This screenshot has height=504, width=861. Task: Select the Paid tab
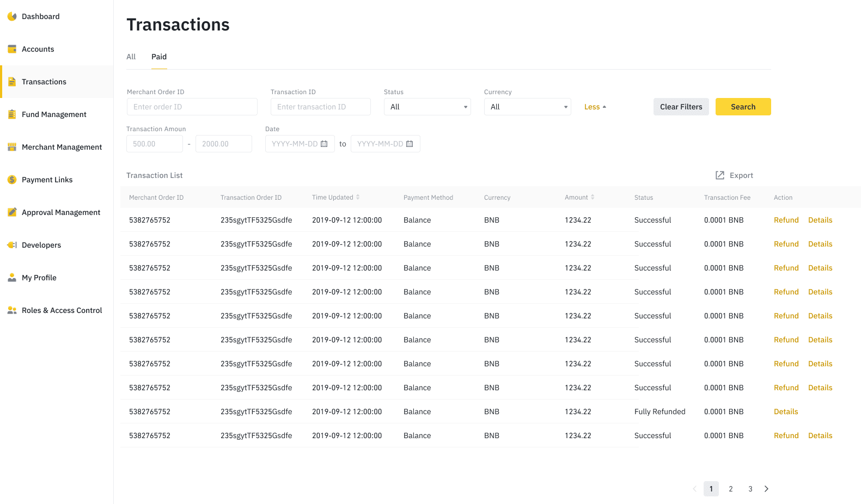coord(159,57)
